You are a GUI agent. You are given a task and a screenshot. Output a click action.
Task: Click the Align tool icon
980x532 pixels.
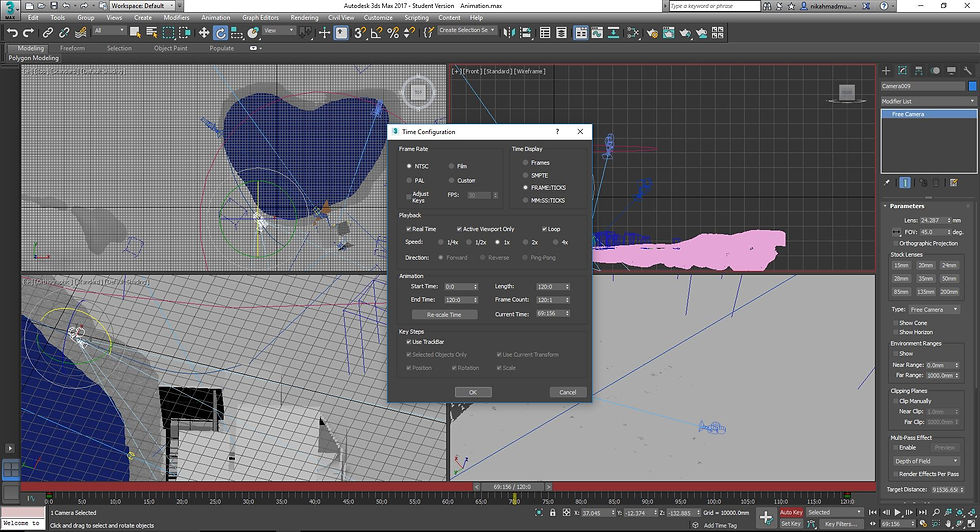point(525,33)
